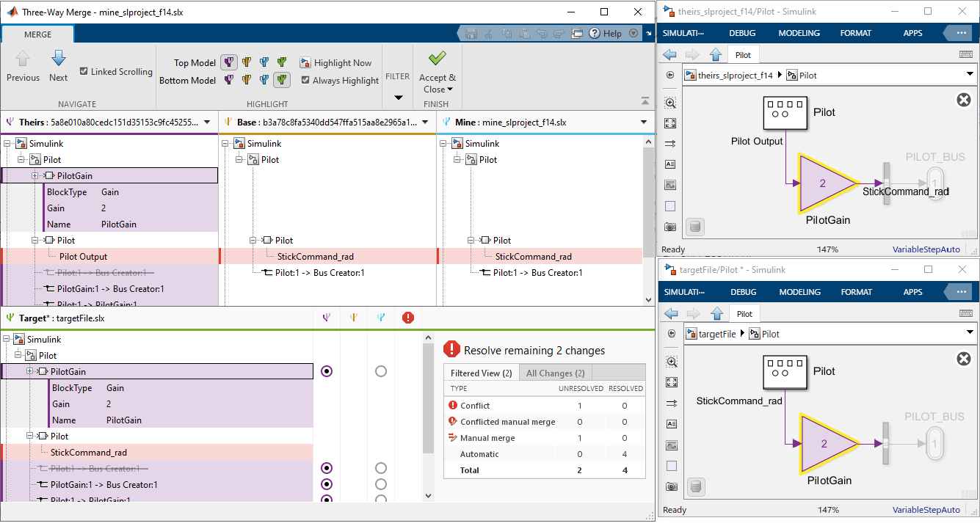Click the Annotation tool in theirs_slproject_f14 palette
This screenshot has width=980, height=526.
click(x=670, y=164)
